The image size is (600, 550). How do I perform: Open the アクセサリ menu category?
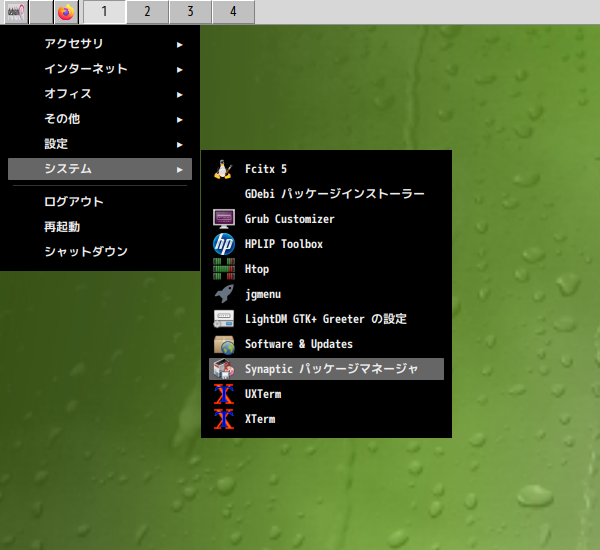pos(100,44)
